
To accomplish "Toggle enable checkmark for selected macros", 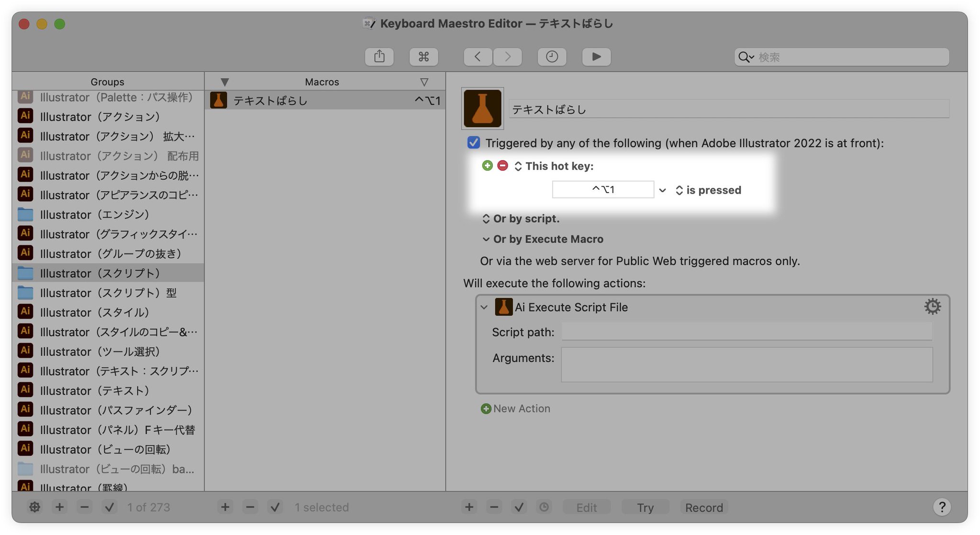I will 275,507.
